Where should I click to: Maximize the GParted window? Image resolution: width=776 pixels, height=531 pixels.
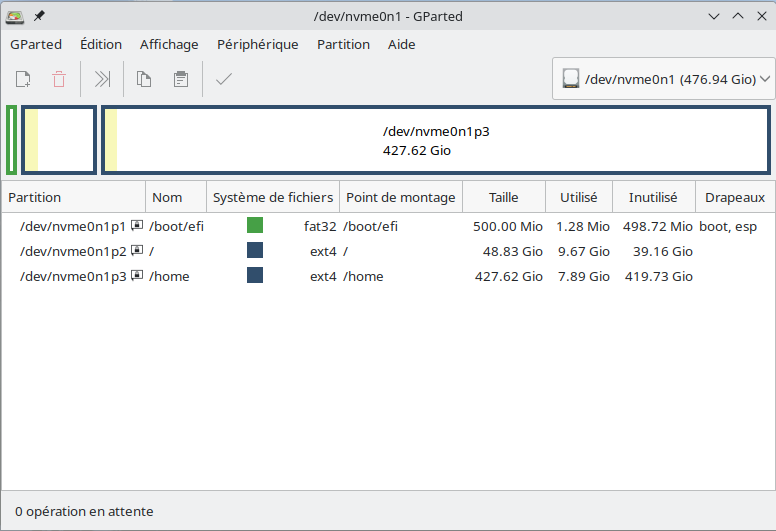pyautogui.click(x=738, y=16)
